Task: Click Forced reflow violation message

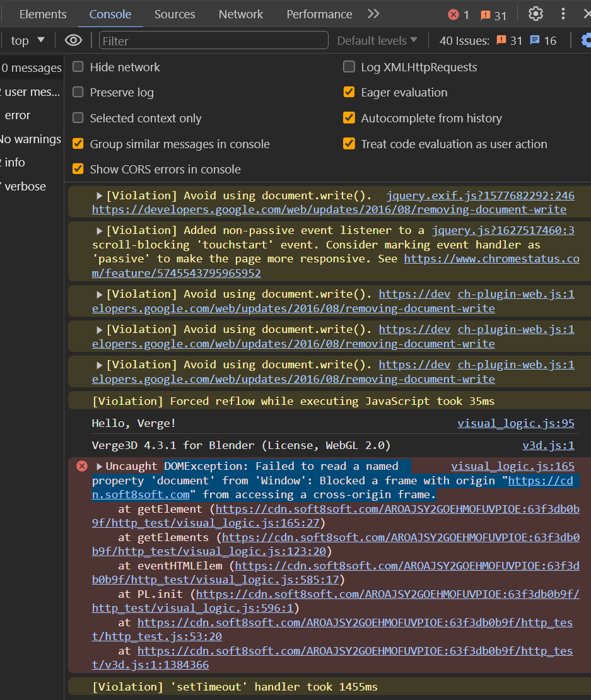Action: pos(293,401)
